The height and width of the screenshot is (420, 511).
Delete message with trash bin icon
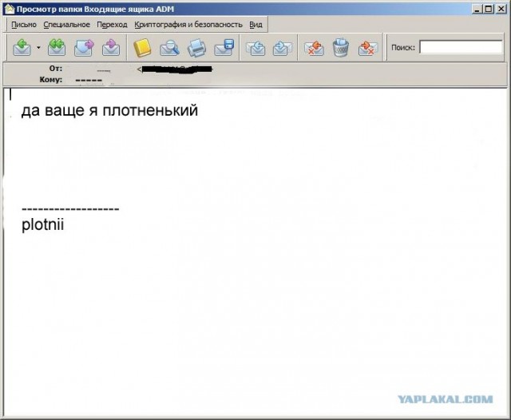pyautogui.click(x=341, y=48)
